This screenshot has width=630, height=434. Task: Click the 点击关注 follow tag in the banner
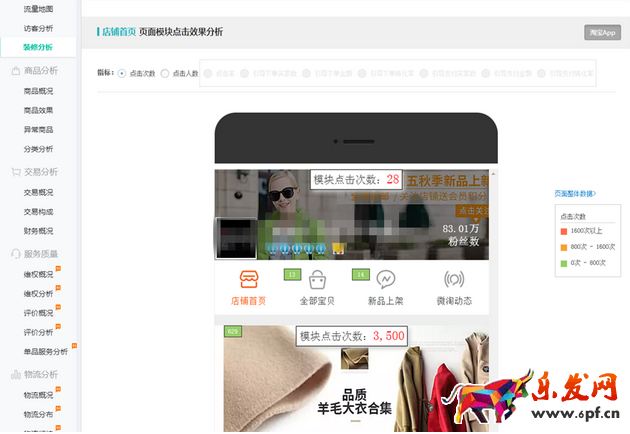pos(472,211)
